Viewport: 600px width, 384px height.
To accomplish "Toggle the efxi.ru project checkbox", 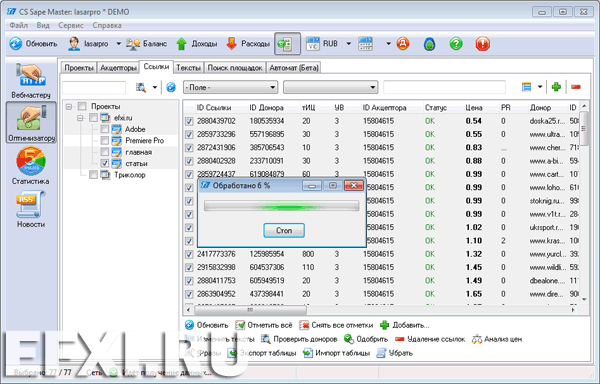I will [93, 117].
